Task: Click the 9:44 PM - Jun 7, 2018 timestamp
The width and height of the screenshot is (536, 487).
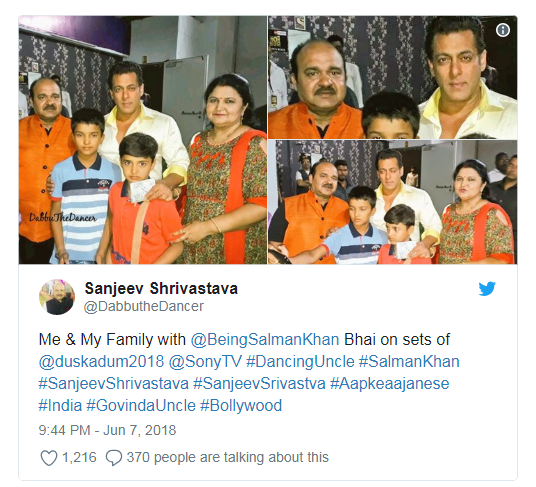Action: [107, 430]
